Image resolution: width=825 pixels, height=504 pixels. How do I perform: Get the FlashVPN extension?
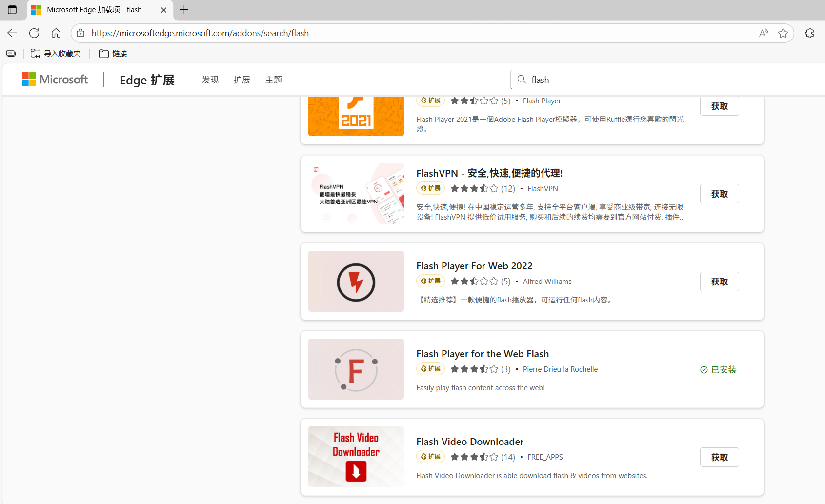pos(720,194)
